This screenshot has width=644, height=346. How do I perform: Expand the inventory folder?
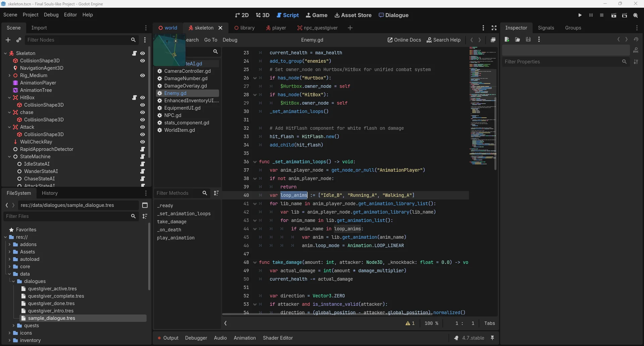(x=9, y=340)
